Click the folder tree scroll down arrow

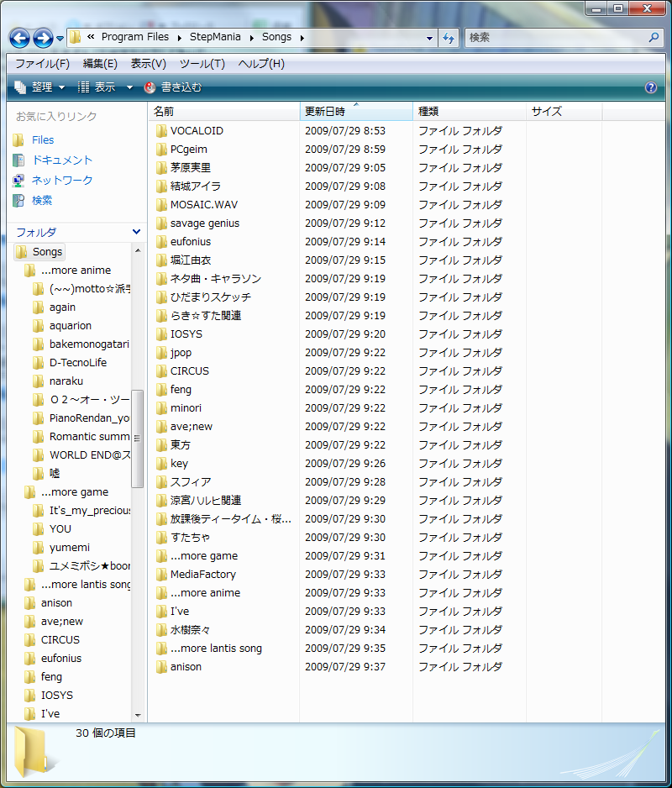click(138, 715)
